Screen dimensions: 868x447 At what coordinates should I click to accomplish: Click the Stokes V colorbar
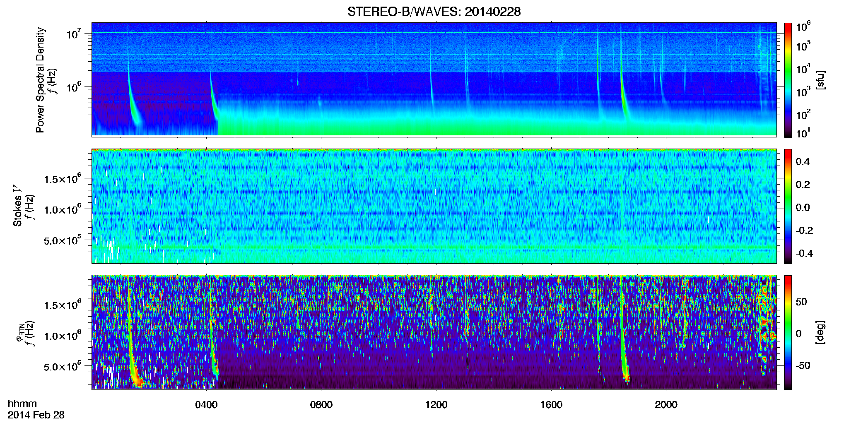788,206
